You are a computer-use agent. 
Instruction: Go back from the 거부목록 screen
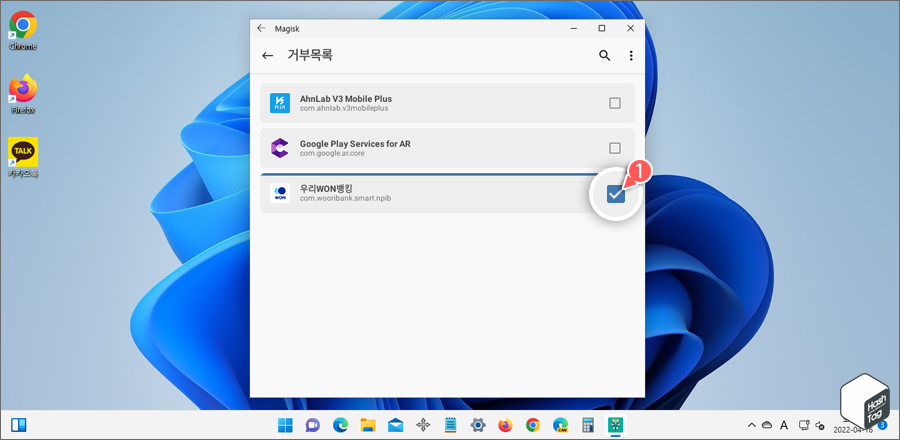click(x=267, y=56)
